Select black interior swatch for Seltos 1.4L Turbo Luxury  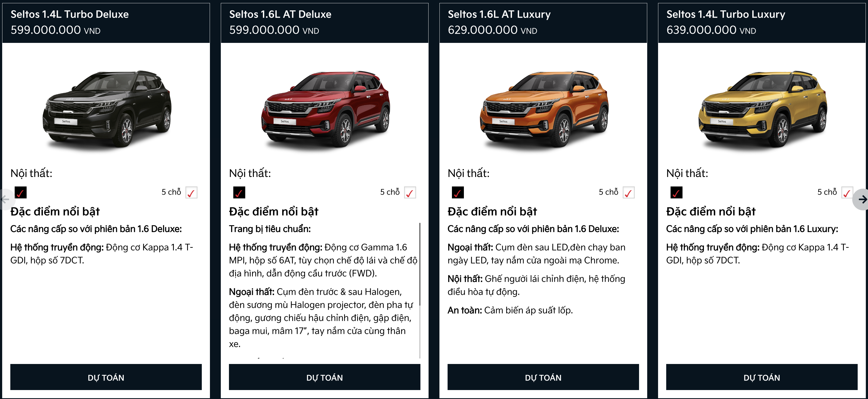click(x=676, y=193)
